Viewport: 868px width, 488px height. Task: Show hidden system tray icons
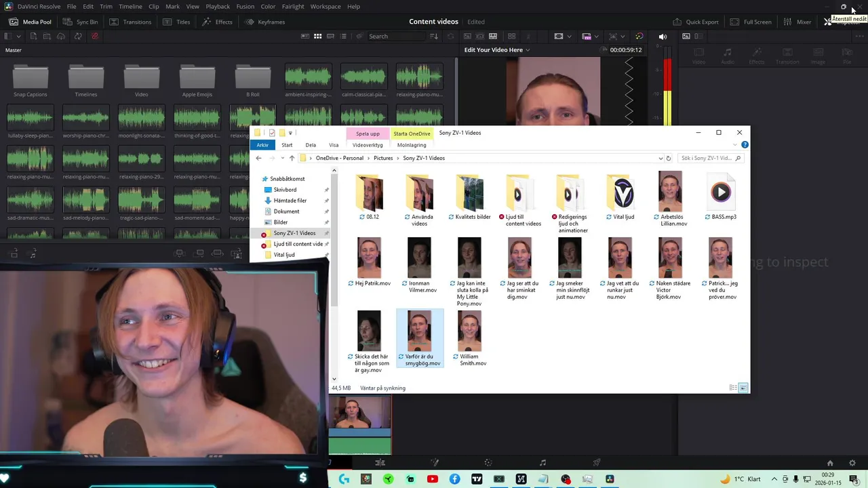coord(773,479)
